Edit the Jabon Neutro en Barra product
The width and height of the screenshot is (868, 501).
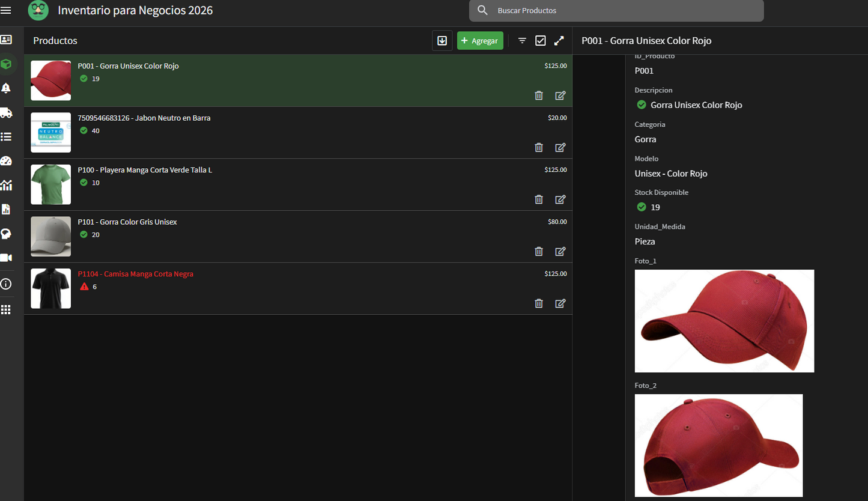[x=560, y=147]
